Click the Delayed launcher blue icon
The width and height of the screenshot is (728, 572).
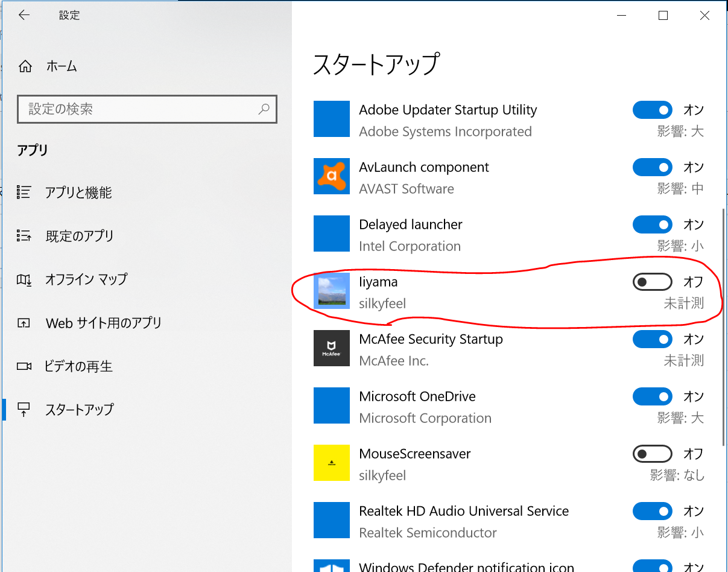point(332,234)
